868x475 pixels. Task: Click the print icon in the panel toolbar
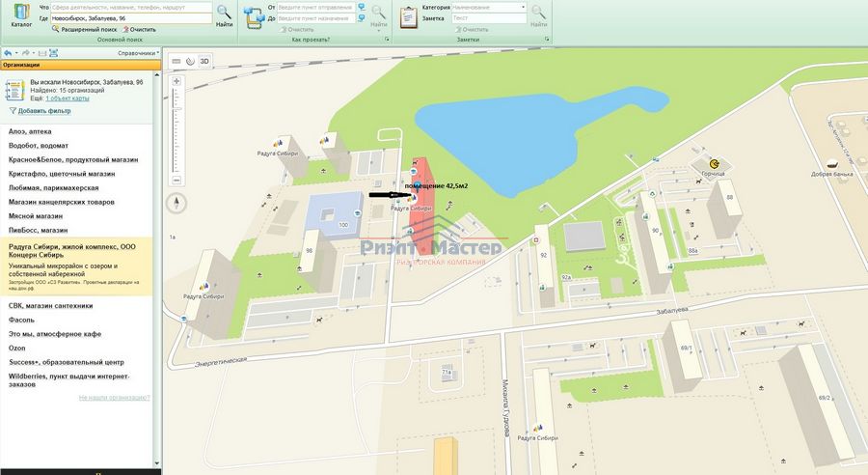click(42, 53)
